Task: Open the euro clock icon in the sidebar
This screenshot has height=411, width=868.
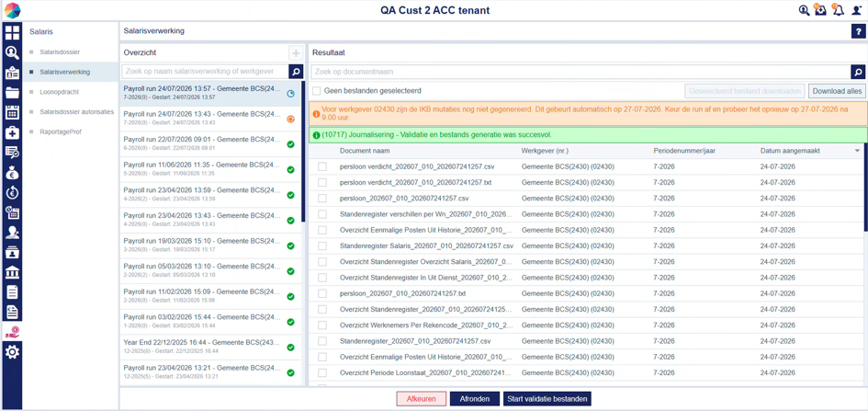Action: 12,193
